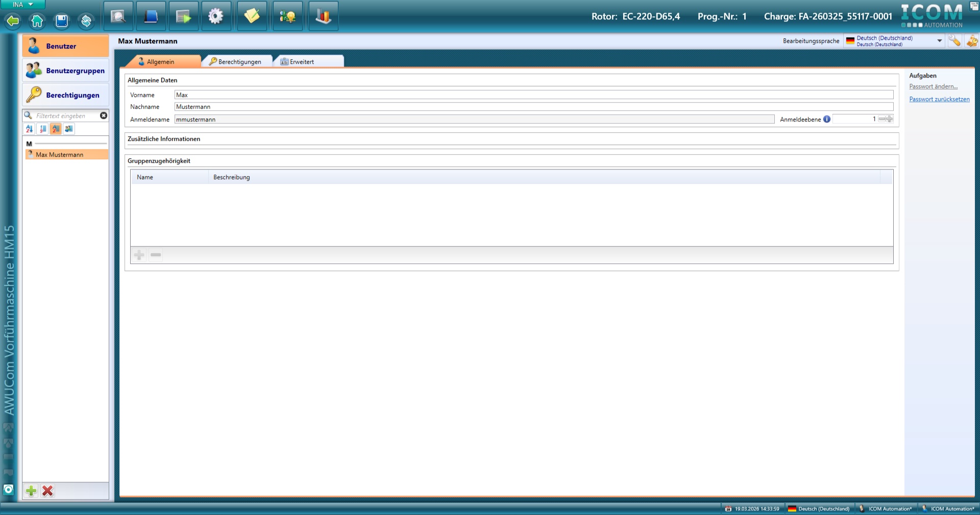The width and height of the screenshot is (980, 515).
Task: Click the window switcher icon top right
Action: click(x=974, y=6)
